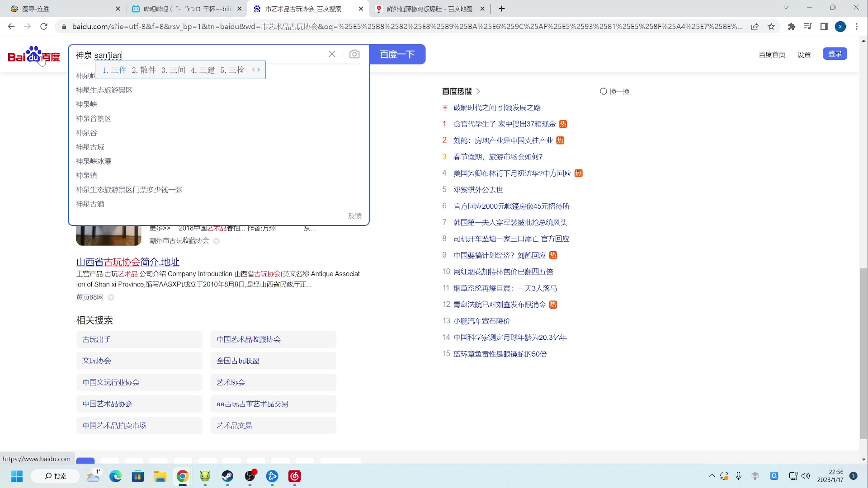Image resolution: width=868 pixels, height=488 pixels.
Task: Open Chrome tab search dropdown
Action: coord(786,8)
